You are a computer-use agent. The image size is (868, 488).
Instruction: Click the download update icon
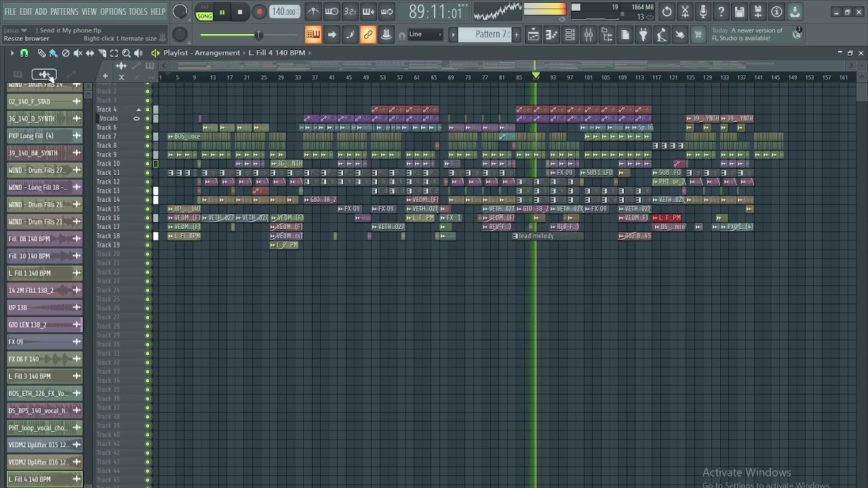pos(795,12)
